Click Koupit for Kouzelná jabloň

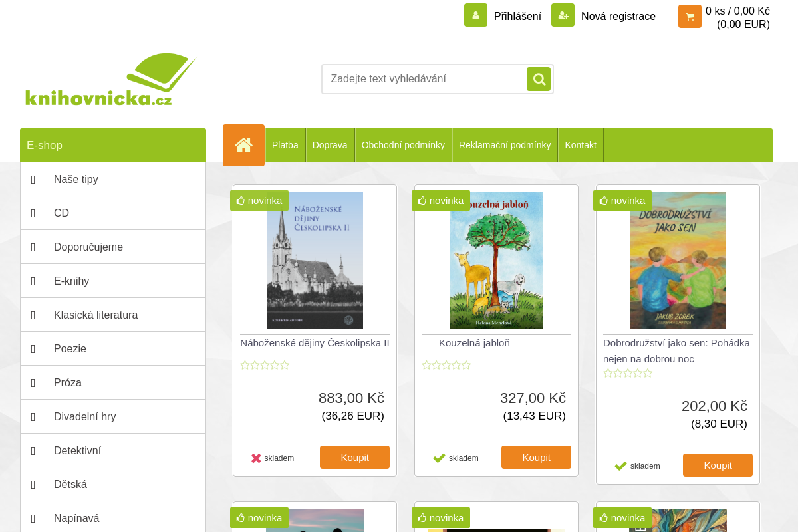click(536, 457)
